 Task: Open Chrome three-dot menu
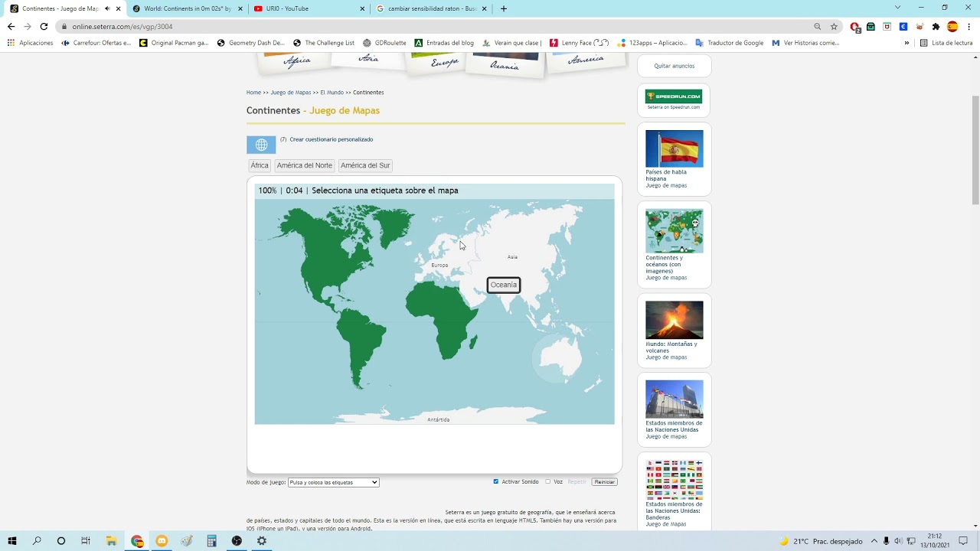(x=969, y=26)
